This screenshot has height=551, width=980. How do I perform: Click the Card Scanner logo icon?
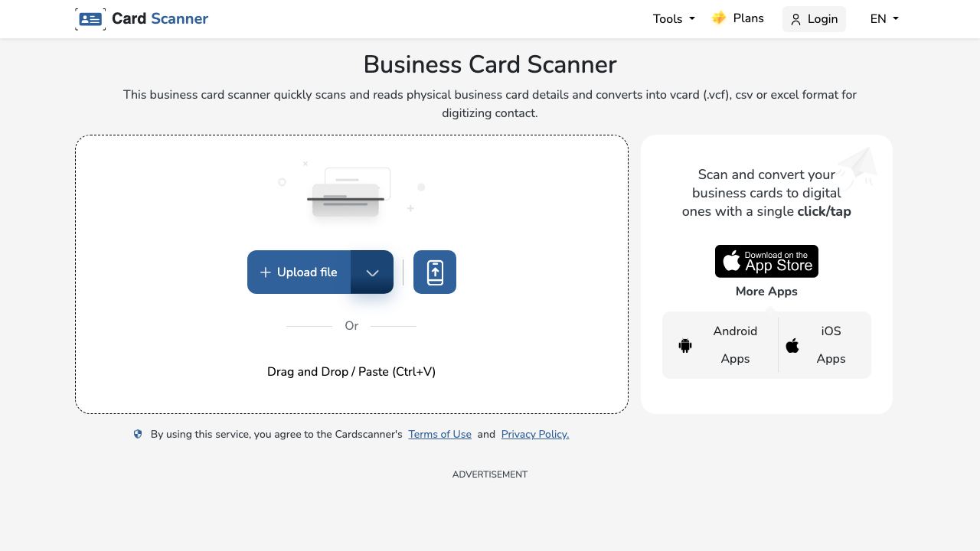(x=90, y=19)
